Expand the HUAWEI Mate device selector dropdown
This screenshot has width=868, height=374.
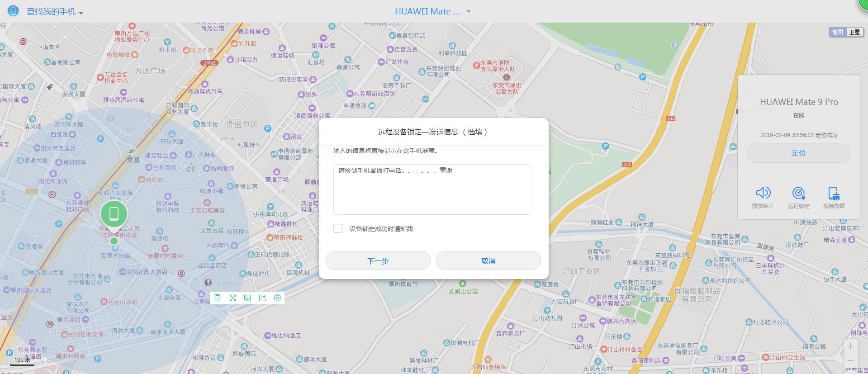point(432,12)
